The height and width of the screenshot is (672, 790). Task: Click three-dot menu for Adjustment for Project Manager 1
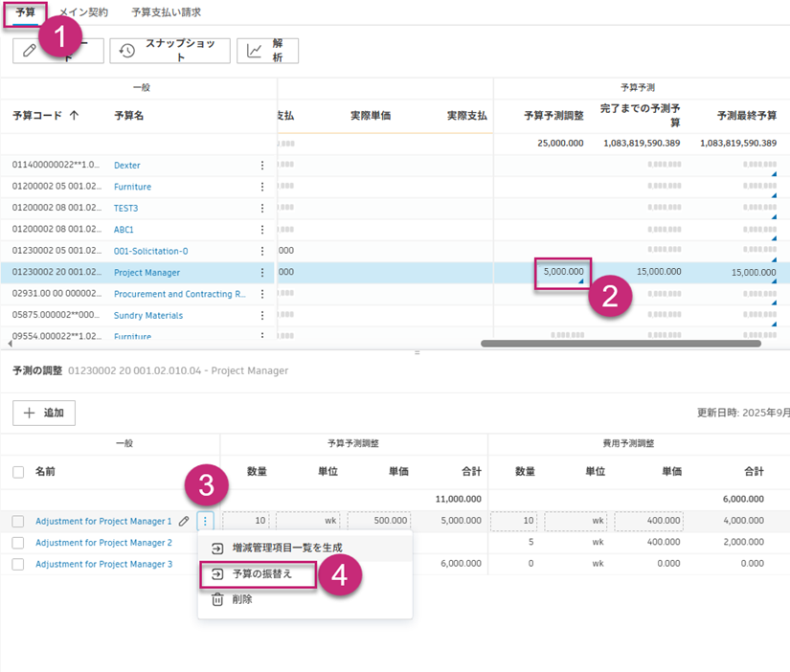205,521
